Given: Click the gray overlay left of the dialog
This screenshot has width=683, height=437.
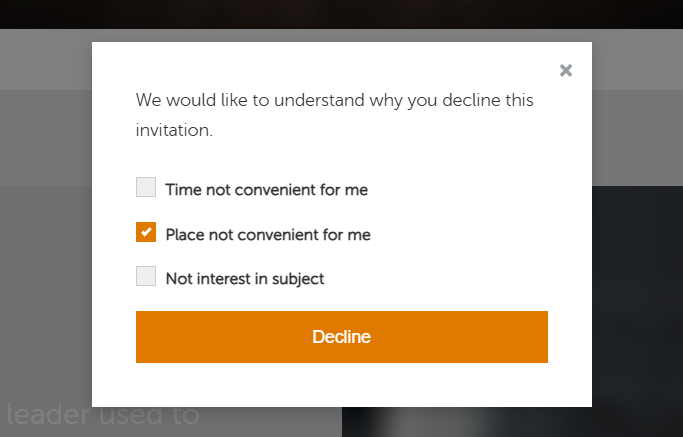Looking at the screenshot, I should [45, 250].
